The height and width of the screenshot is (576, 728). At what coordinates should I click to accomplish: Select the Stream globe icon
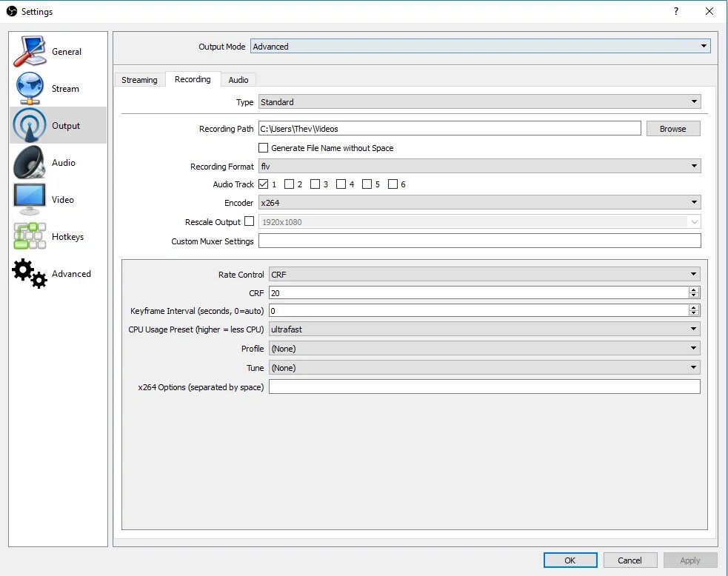[x=29, y=88]
